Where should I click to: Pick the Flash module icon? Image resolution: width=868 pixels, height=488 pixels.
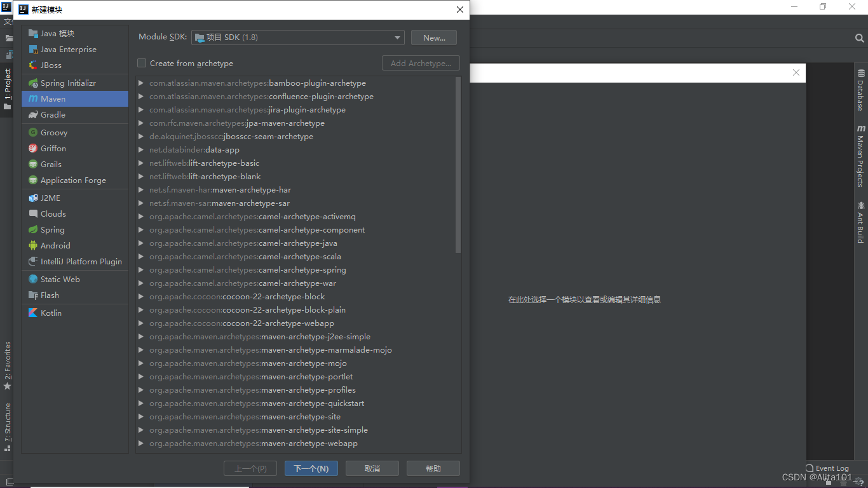click(x=33, y=295)
